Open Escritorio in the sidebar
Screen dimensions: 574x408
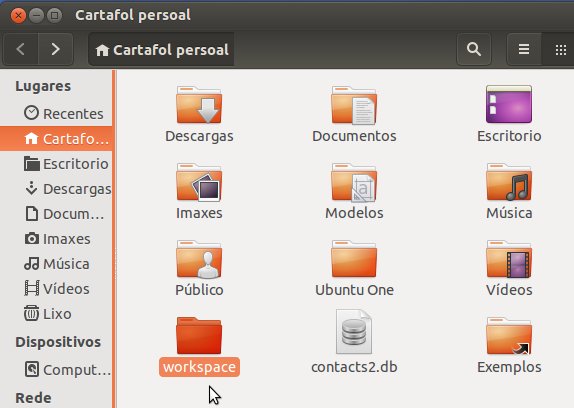click(x=56, y=164)
